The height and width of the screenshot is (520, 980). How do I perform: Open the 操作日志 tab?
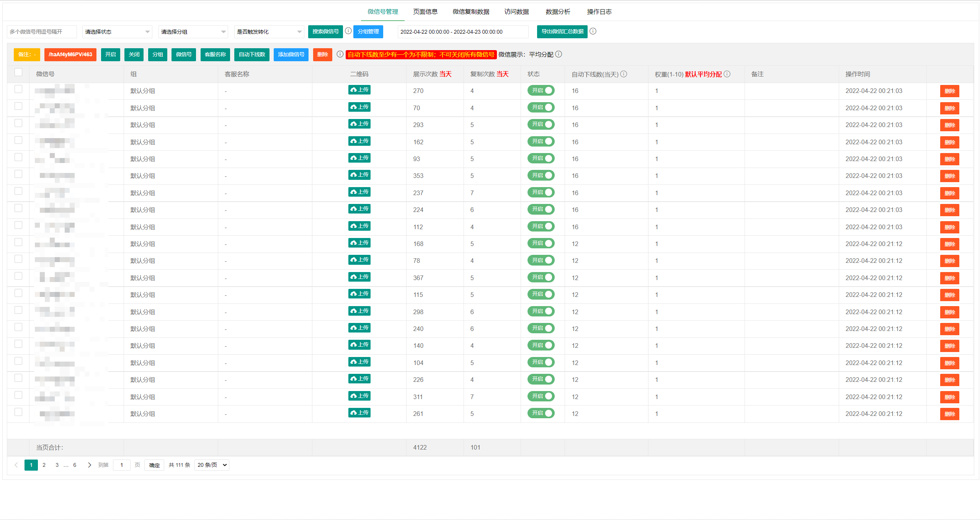pyautogui.click(x=599, y=11)
